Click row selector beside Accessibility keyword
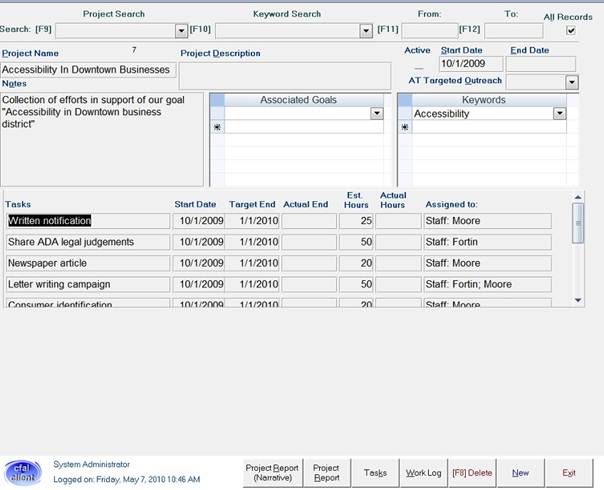Image resolution: width=604 pixels, height=490 pixels. 405,114
